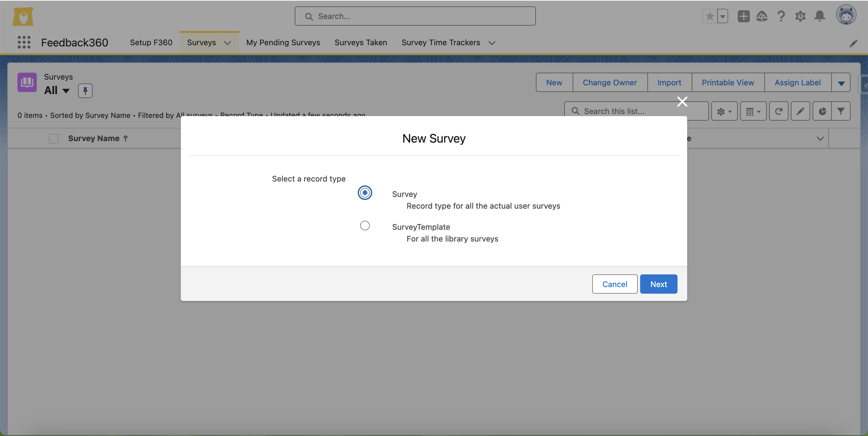Cancel the New Survey dialog
This screenshot has width=868, height=436.
pos(615,284)
